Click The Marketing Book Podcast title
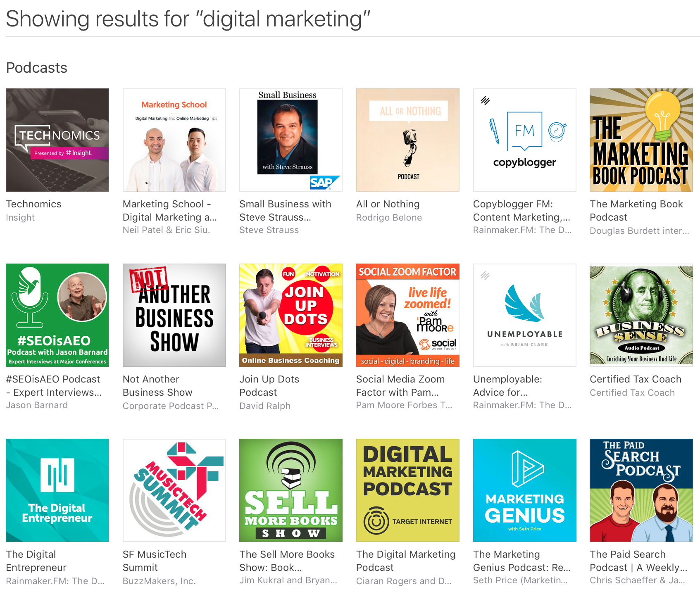This screenshot has width=700, height=599. coord(636,211)
